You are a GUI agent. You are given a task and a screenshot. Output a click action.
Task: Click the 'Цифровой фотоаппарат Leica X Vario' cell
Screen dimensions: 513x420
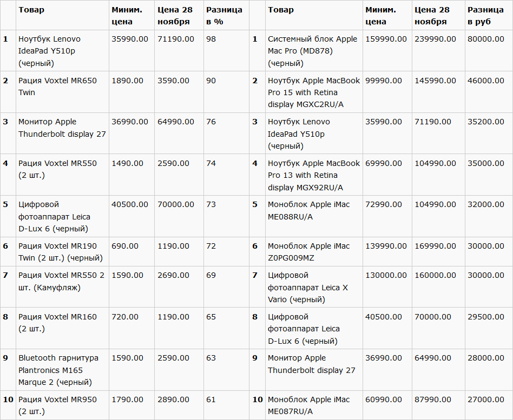[314, 287]
